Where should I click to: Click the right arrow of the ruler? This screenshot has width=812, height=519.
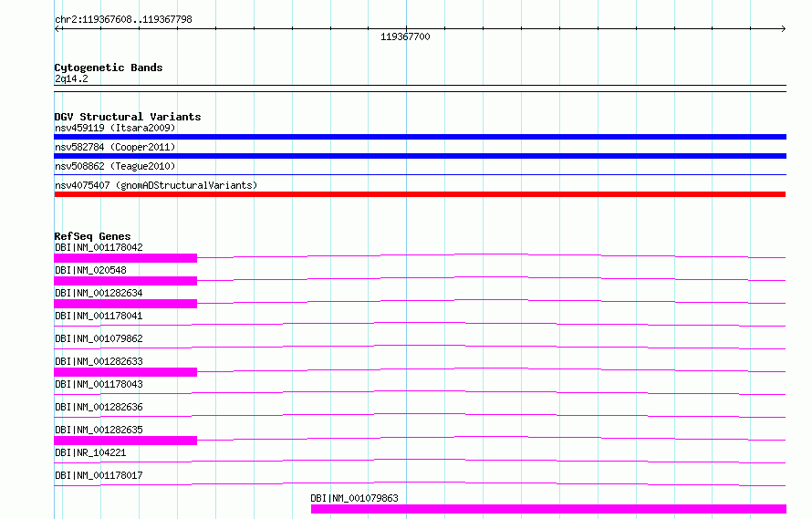tap(783, 29)
